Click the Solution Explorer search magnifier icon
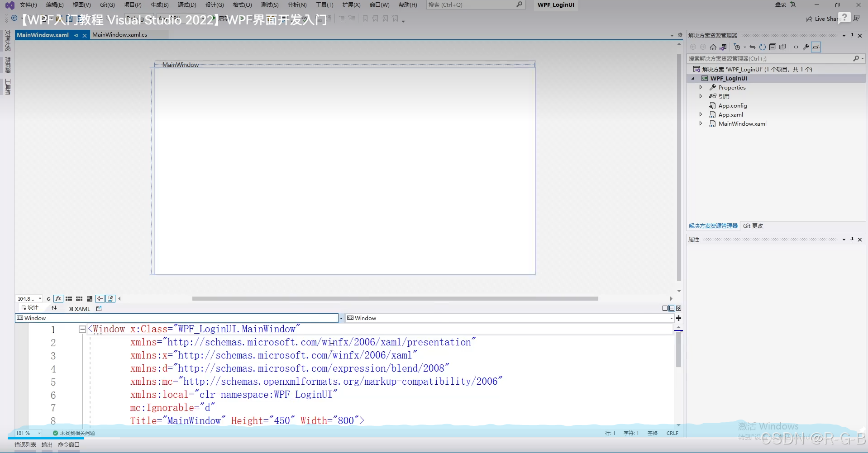Screen dimensions: 868x453 856,59
